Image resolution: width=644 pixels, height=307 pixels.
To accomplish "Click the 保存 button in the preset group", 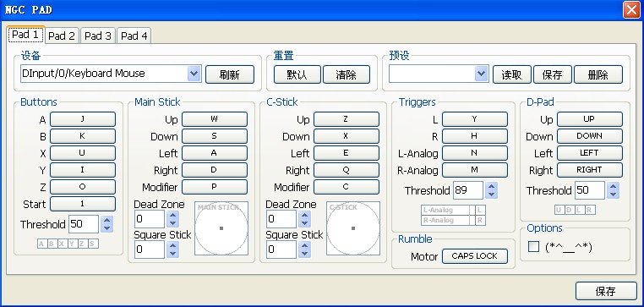I will tap(553, 74).
